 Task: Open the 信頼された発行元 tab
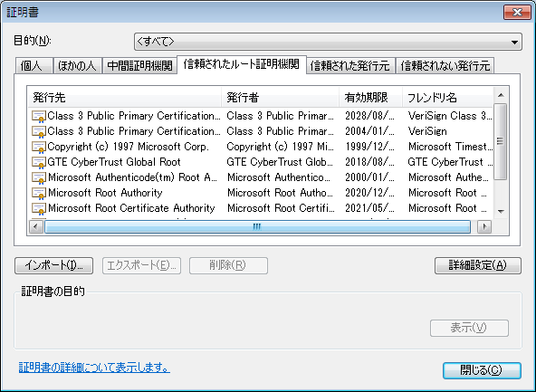coord(350,65)
